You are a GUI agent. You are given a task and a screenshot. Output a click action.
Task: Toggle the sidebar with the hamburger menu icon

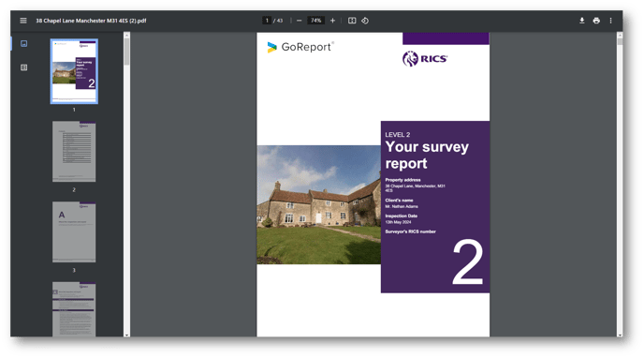[23, 21]
